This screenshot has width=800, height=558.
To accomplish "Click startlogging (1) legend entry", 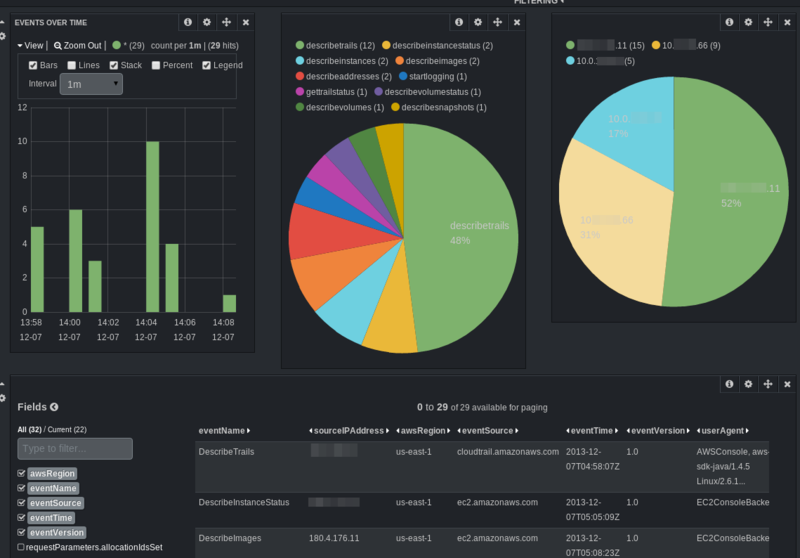I will point(433,76).
